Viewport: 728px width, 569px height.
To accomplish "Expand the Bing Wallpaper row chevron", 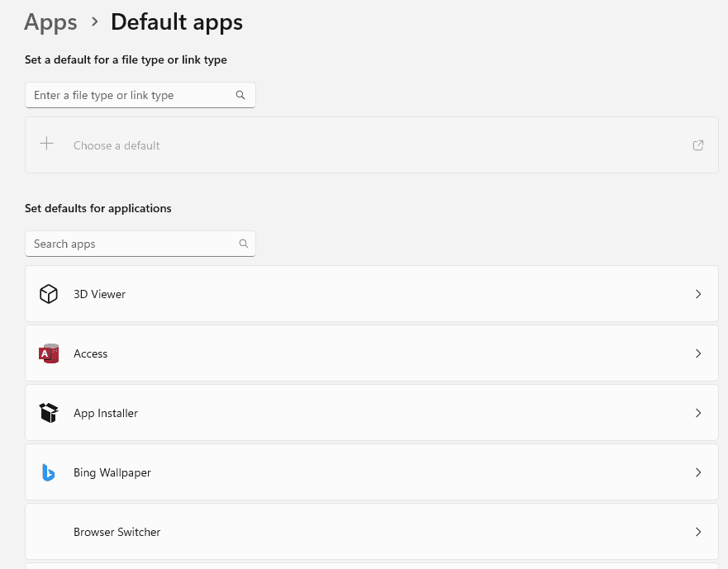I will [x=697, y=472].
